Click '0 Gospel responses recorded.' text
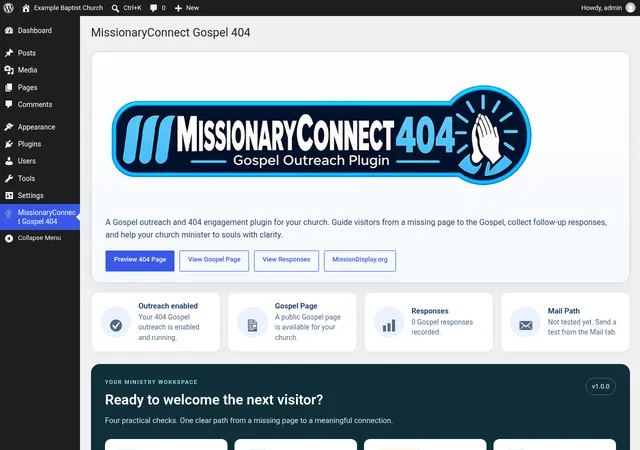 point(442,327)
